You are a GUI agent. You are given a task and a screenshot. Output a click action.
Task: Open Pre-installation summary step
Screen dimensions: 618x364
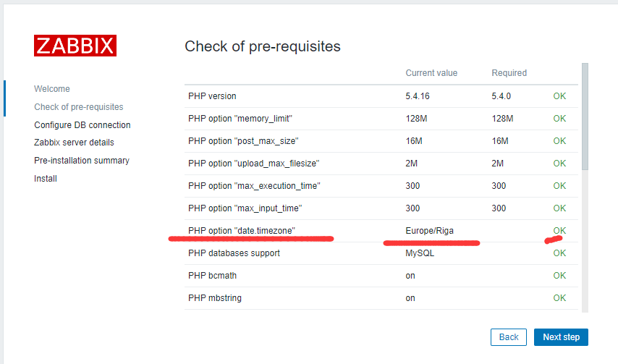point(82,161)
